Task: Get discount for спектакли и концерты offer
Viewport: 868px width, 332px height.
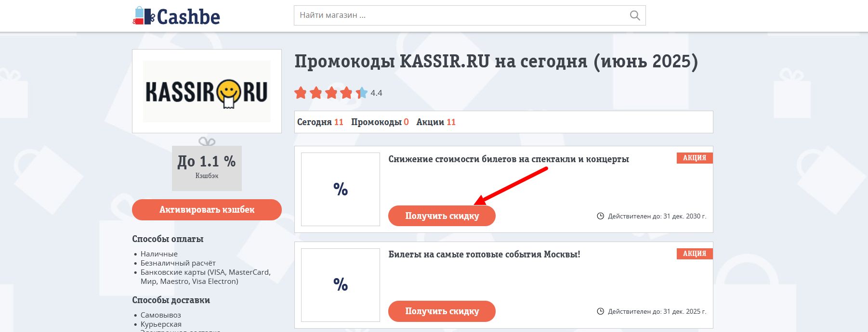Action: click(x=442, y=216)
